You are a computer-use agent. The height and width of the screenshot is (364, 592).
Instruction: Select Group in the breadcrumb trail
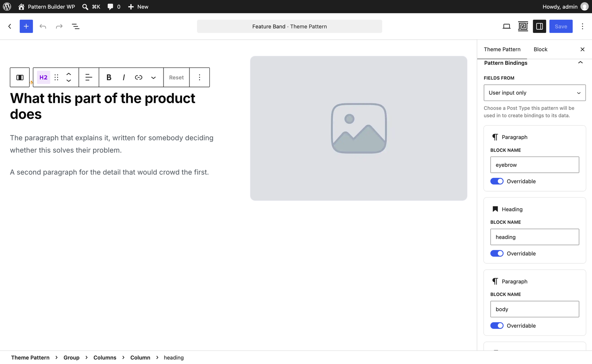click(71, 357)
